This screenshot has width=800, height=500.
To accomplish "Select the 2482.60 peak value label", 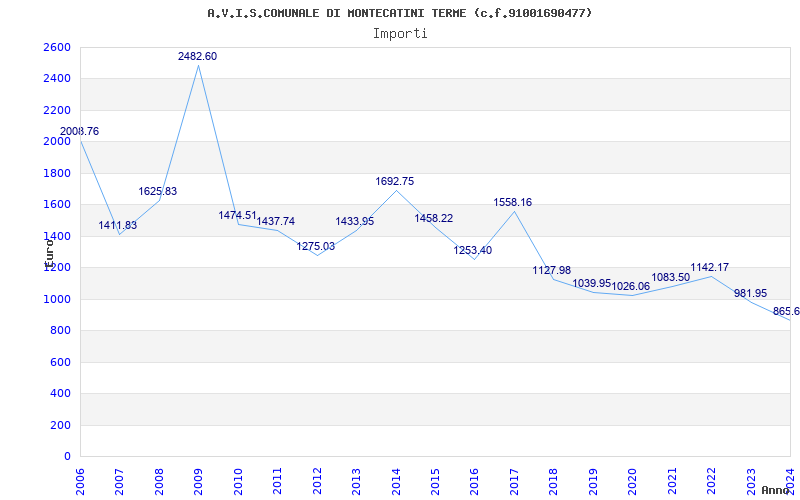I will click(x=197, y=57).
